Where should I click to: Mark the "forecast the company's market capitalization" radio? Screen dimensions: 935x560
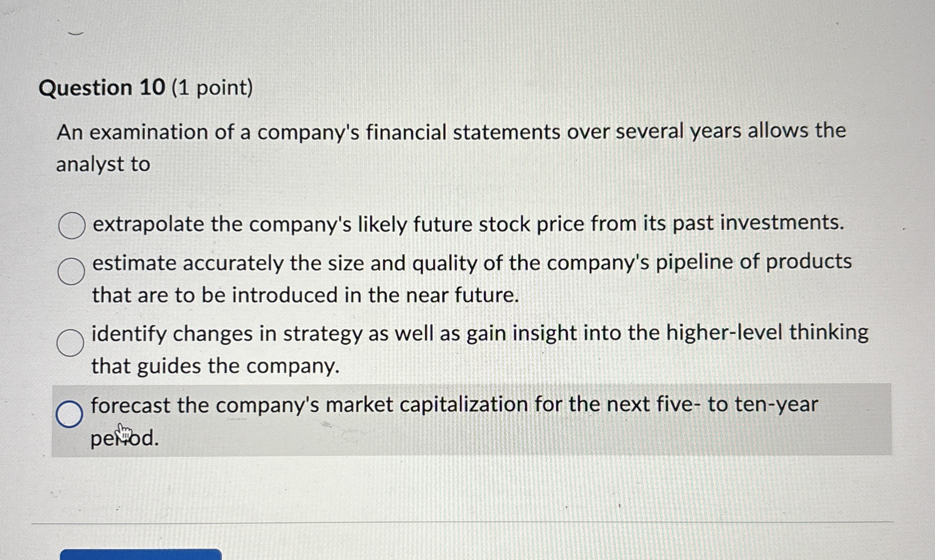[x=69, y=414]
